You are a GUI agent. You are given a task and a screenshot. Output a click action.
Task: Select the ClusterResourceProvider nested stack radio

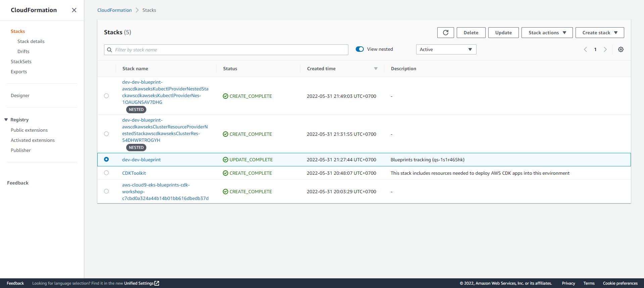[106, 134]
